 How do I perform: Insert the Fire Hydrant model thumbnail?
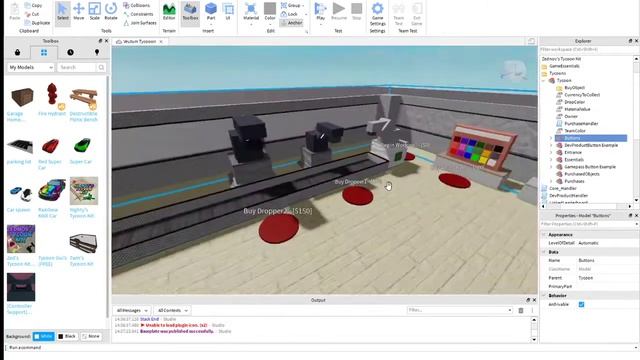pyautogui.click(x=52, y=95)
